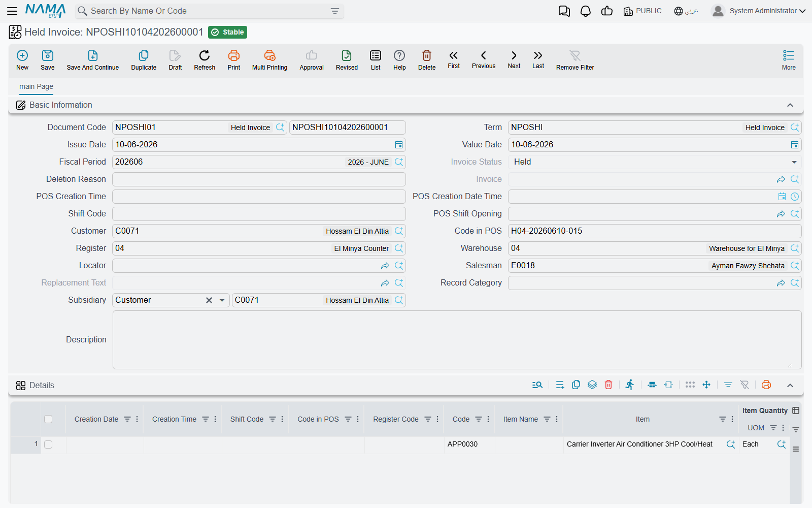Select the APP0030 code cell
Screen dimensions: 812x508
(x=469, y=444)
